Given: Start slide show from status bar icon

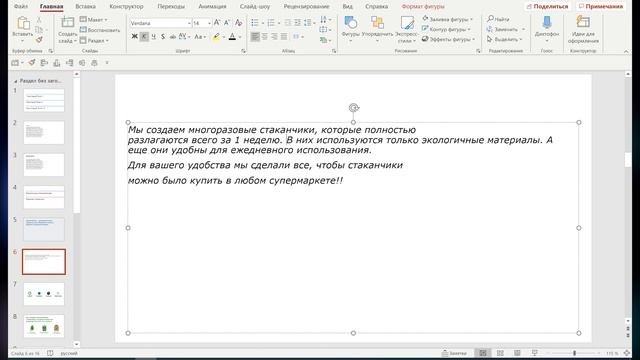Looking at the screenshot, I should tap(534, 353).
